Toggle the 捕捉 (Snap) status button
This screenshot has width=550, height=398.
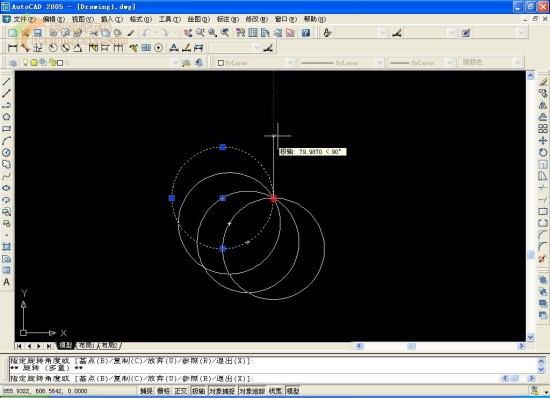click(x=146, y=391)
